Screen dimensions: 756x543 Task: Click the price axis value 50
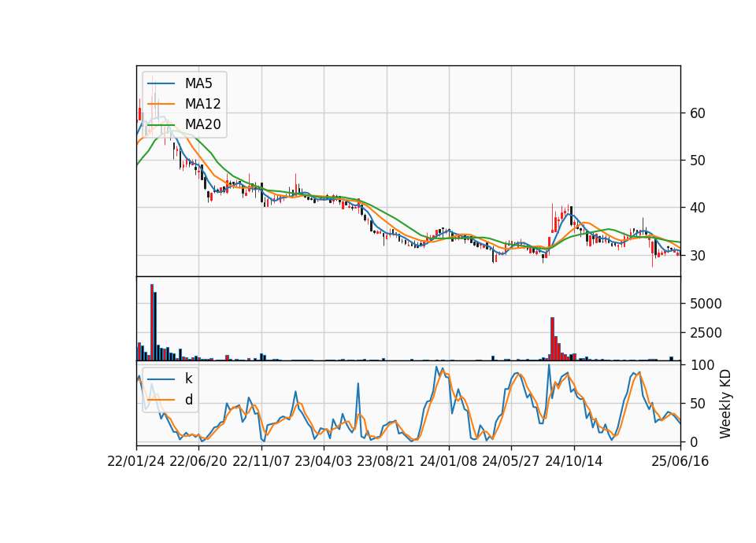698,161
